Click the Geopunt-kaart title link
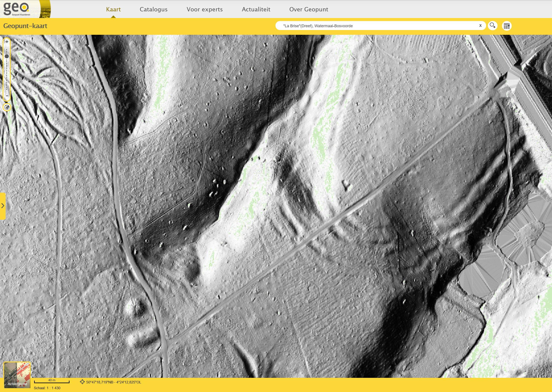 point(25,26)
